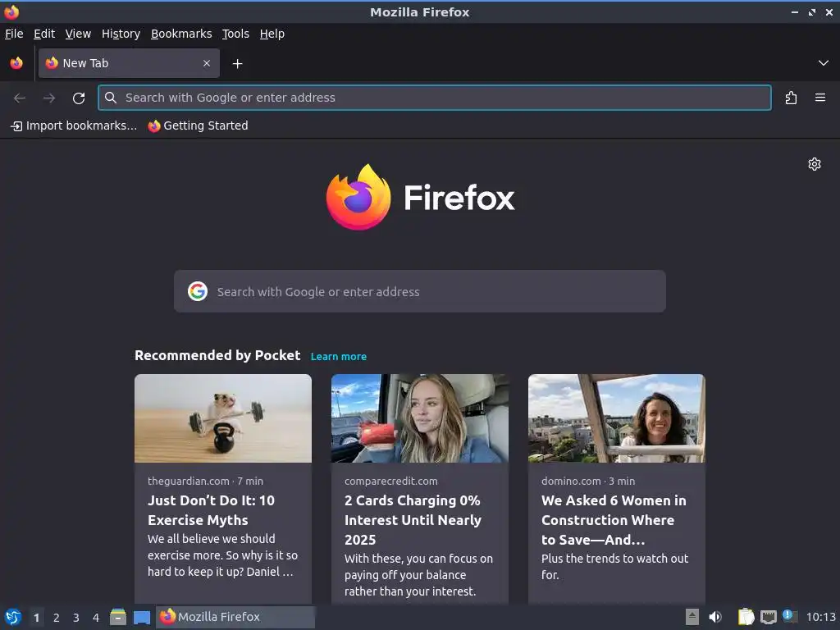This screenshot has height=630, width=840.
Task: Click the Firefox logo on page
Action: point(420,197)
